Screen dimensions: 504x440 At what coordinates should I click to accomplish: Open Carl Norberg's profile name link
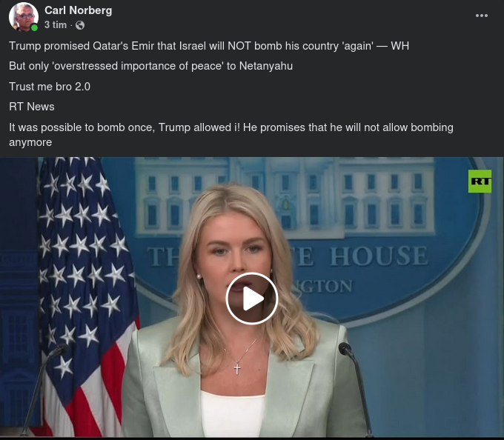click(78, 10)
